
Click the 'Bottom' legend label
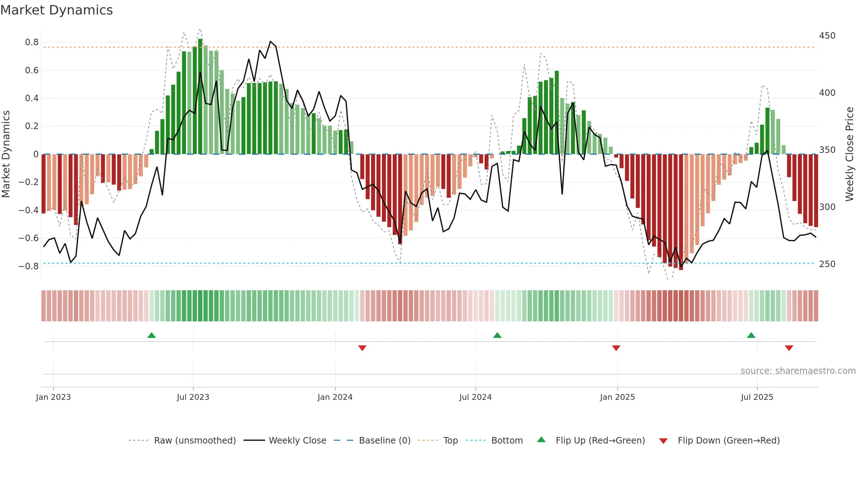click(x=507, y=440)
